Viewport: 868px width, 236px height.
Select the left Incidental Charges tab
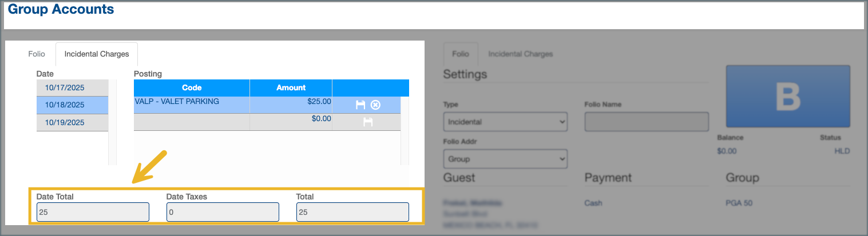(x=96, y=54)
